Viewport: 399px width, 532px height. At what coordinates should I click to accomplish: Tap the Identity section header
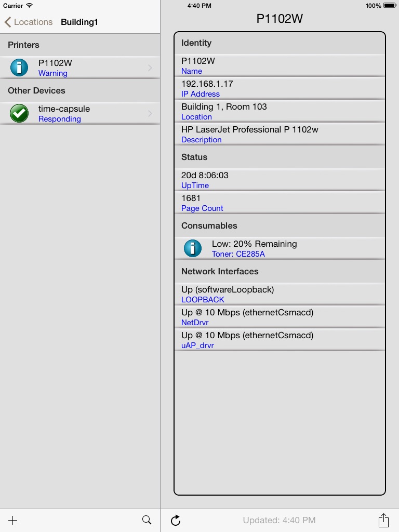(280, 43)
